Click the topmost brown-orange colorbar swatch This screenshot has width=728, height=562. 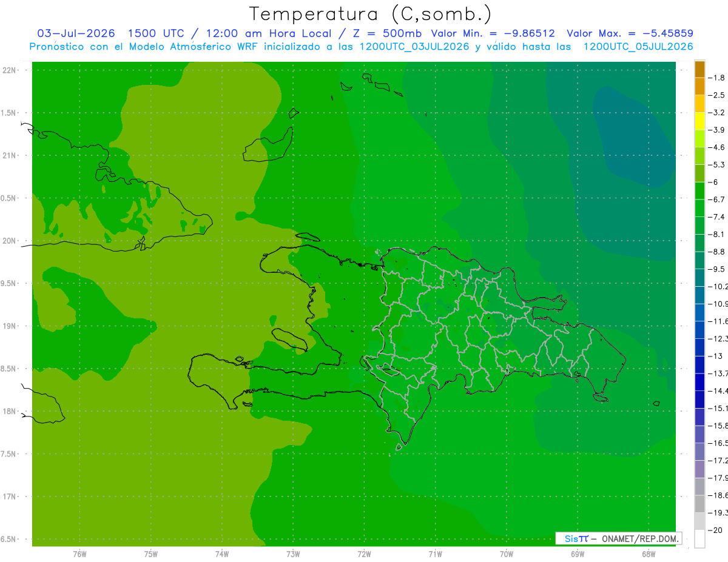point(699,69)
